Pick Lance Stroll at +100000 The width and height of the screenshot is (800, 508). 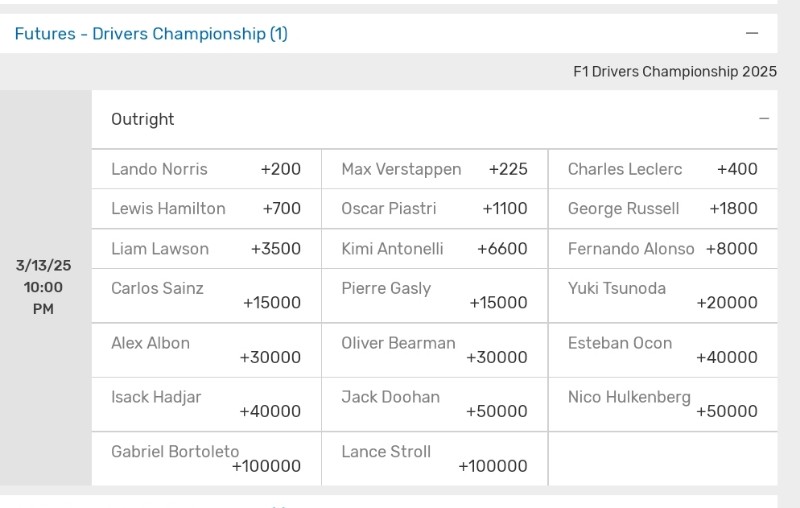435,459
